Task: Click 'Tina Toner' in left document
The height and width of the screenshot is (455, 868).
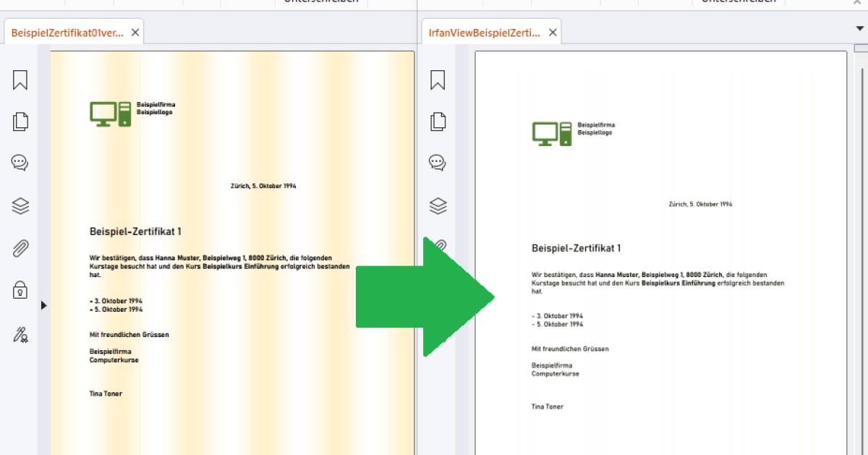Action: click(x=106, y=394)
